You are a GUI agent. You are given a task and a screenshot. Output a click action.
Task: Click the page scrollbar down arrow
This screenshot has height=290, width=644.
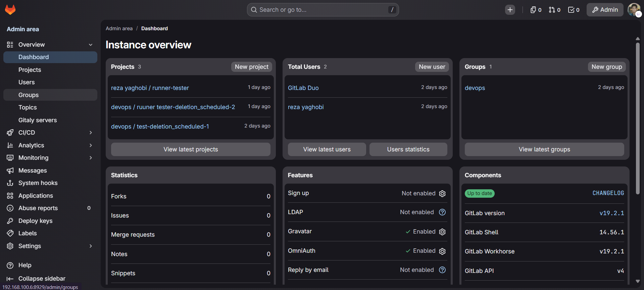(x=638, y=281)
